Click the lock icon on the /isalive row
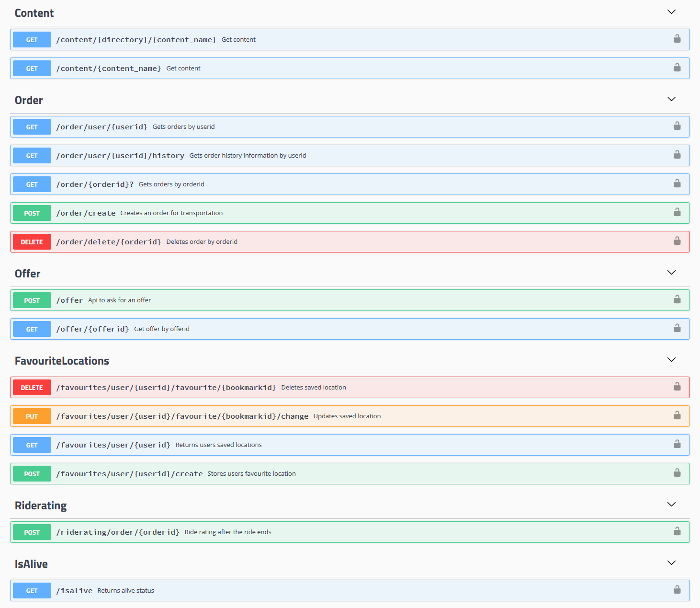Screen dimensions: 700x608 677,590
